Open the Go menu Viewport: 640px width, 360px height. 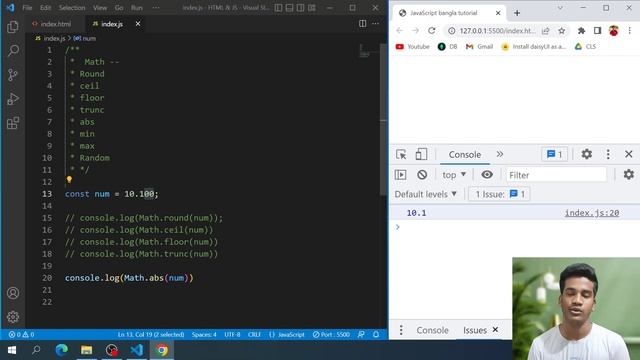[119, 8]
